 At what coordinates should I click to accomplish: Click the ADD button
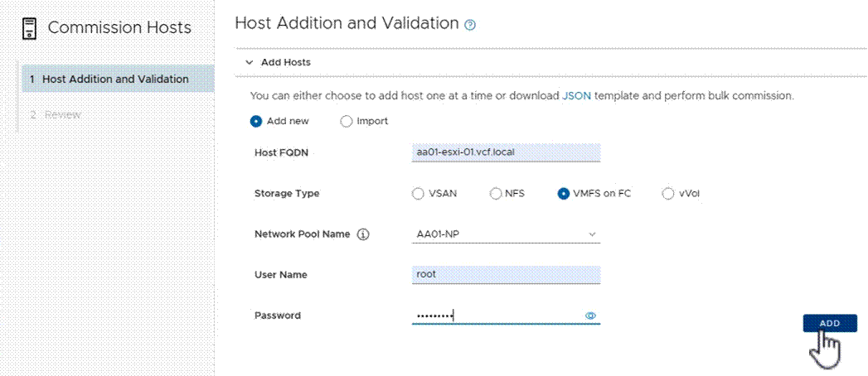point(830,324)
